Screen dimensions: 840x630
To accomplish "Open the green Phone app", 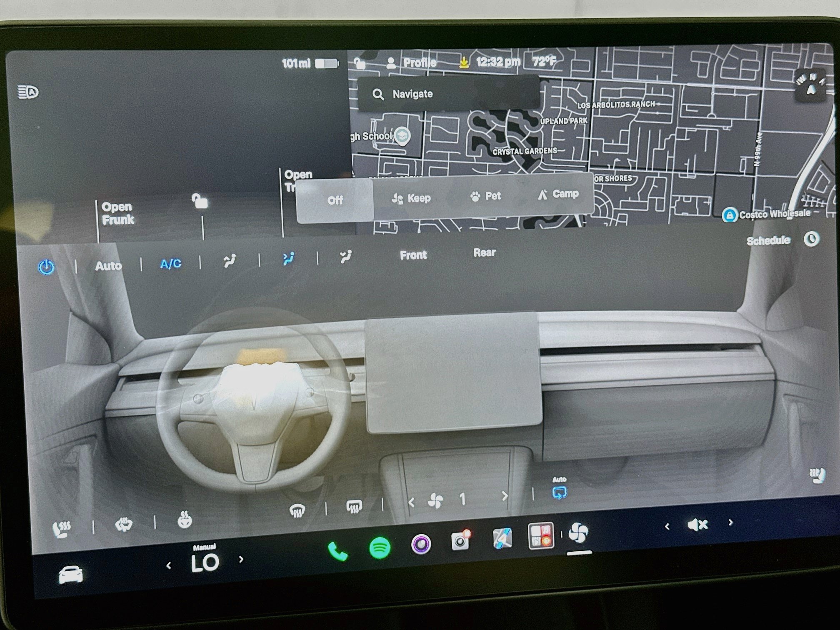I will click(x=337, y=551).
